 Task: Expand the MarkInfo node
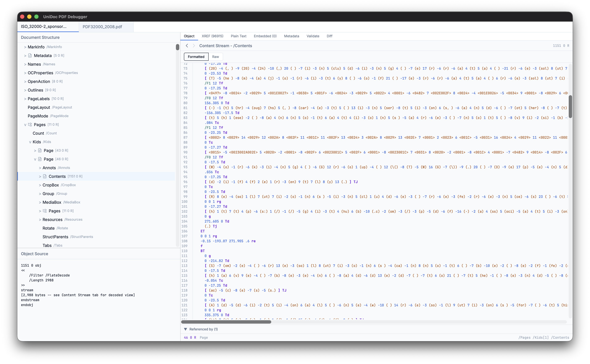25,47
